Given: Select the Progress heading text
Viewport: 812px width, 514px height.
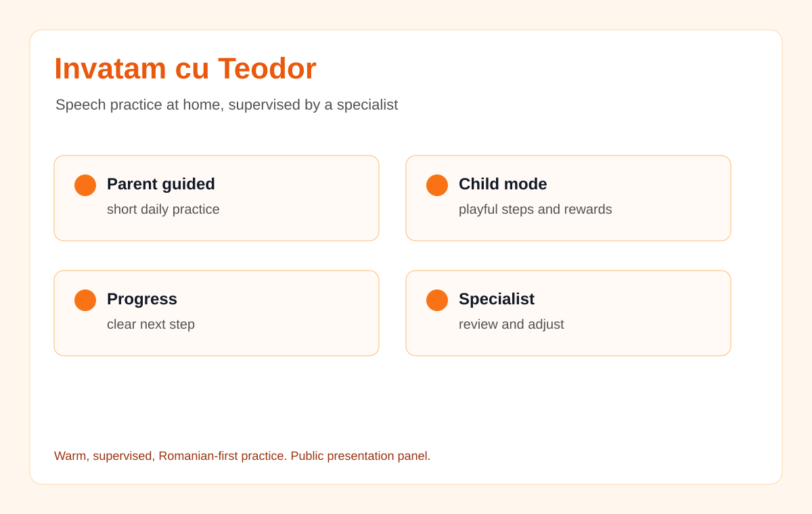Looking at the screenshot, I should coord(142,299).
